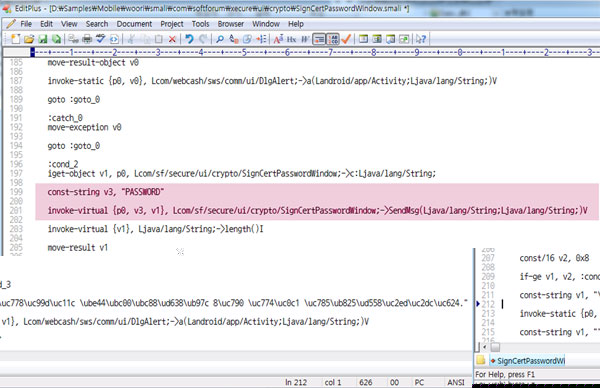This screenshot has height=388, width=600.
Task: Click the horizontal scrollbar left arrow
Action: [x=485, y=347]
